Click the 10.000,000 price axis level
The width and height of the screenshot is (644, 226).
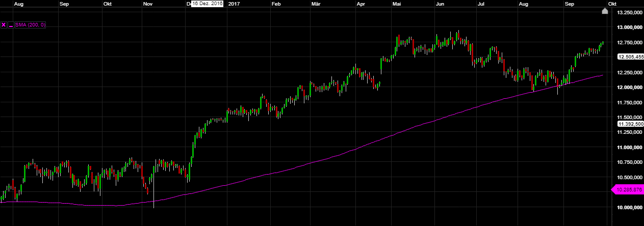coord(629,208)
